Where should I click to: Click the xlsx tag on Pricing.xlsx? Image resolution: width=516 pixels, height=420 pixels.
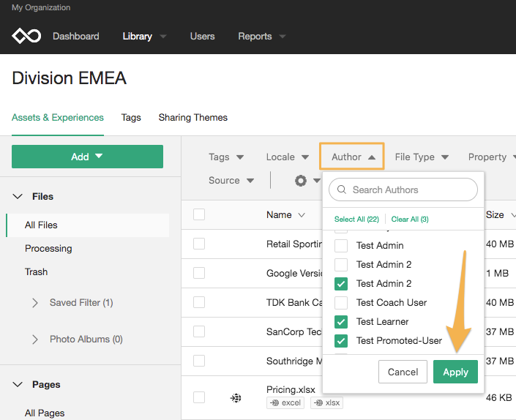pyautogui.click(x=326, y=403)
